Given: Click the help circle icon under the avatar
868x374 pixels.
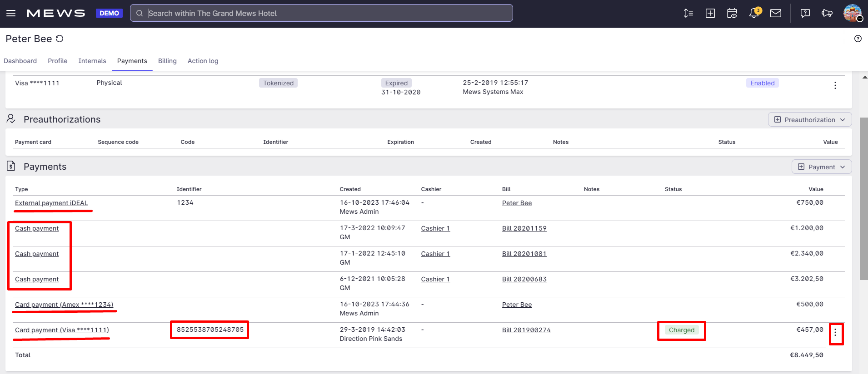Looking at the screenshot, I should tap(858, 39).
